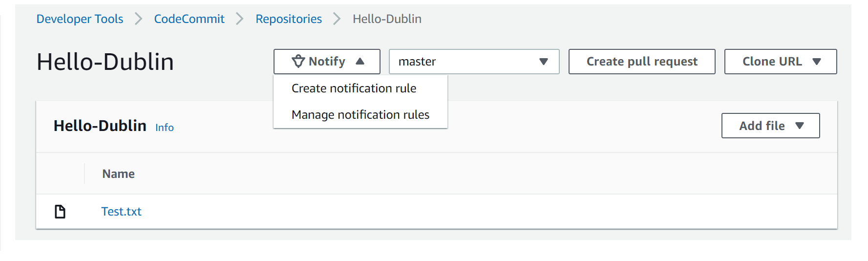Click the Name column header
The height and width of the screenshot is (261, 868).
point(118,174)
